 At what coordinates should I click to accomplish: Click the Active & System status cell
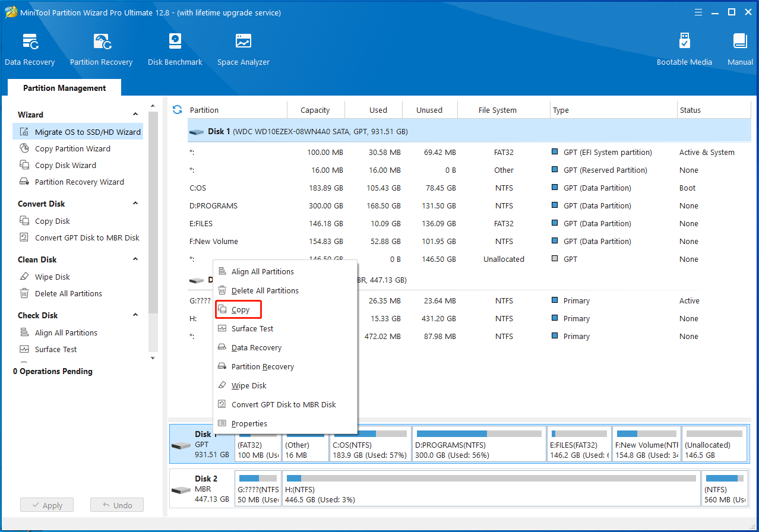(707, 152)
